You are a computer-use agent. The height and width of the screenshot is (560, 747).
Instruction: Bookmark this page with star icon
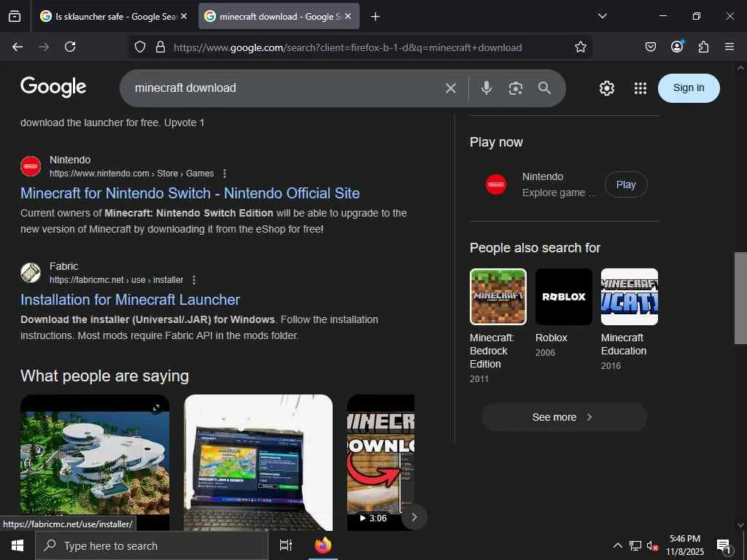click(580, 47)
